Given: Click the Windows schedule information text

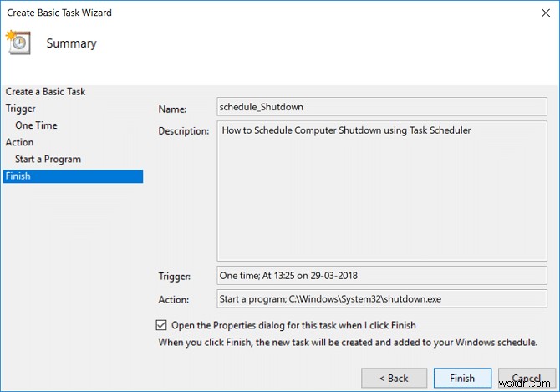Looking at the screenshot, I should (x=349, y=342).
